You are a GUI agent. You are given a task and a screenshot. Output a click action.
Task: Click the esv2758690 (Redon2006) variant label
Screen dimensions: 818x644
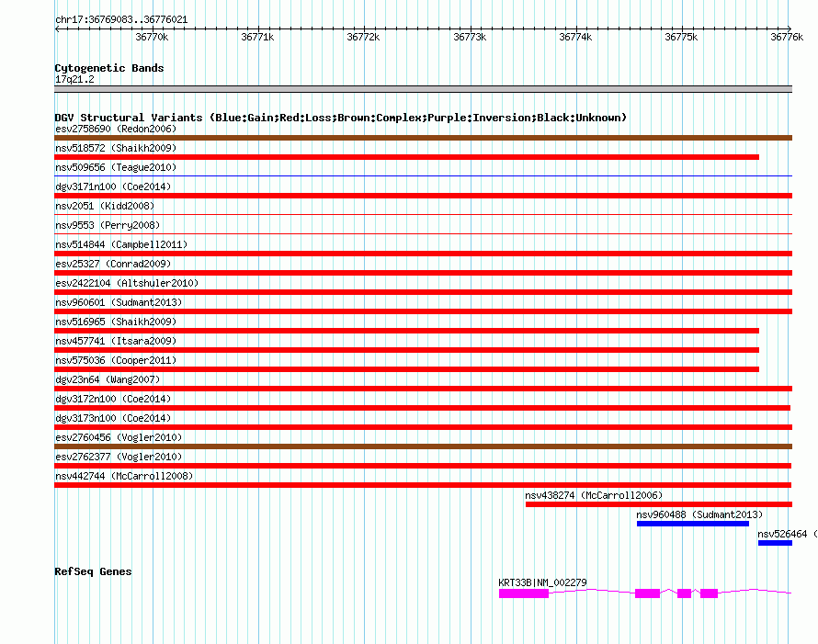[x=116, y=129]
